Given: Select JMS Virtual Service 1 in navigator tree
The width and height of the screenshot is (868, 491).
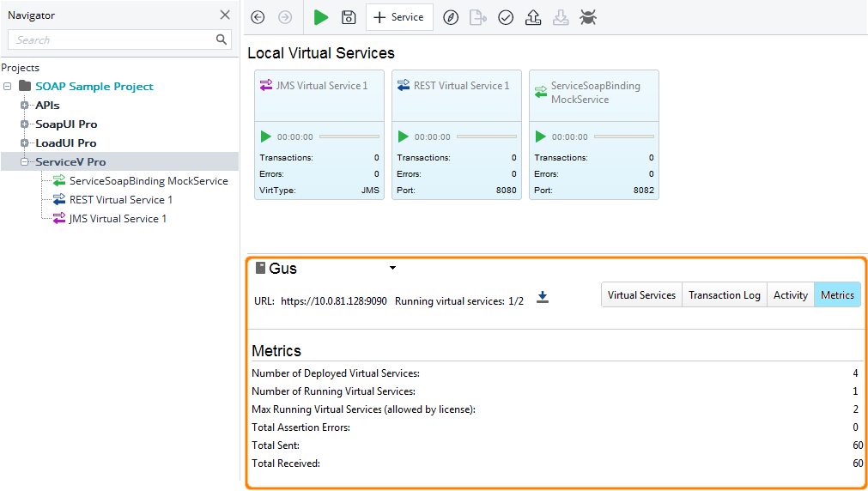Looking at the screenshot, I should [118, 219].
